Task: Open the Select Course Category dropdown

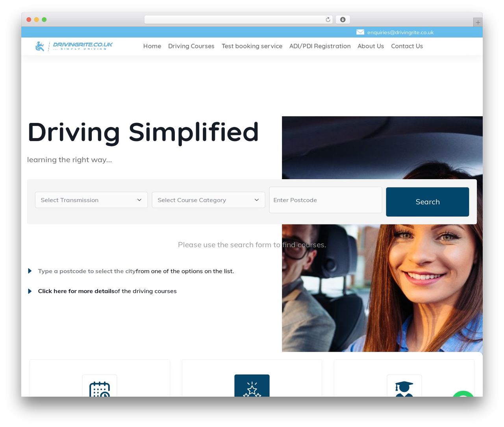Action: coord(208,200)
